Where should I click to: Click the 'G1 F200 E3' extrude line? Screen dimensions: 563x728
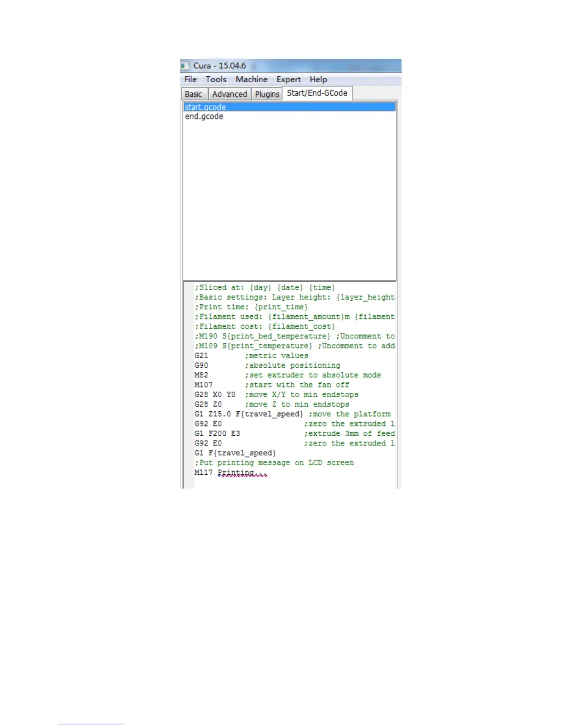coord(294,433)
